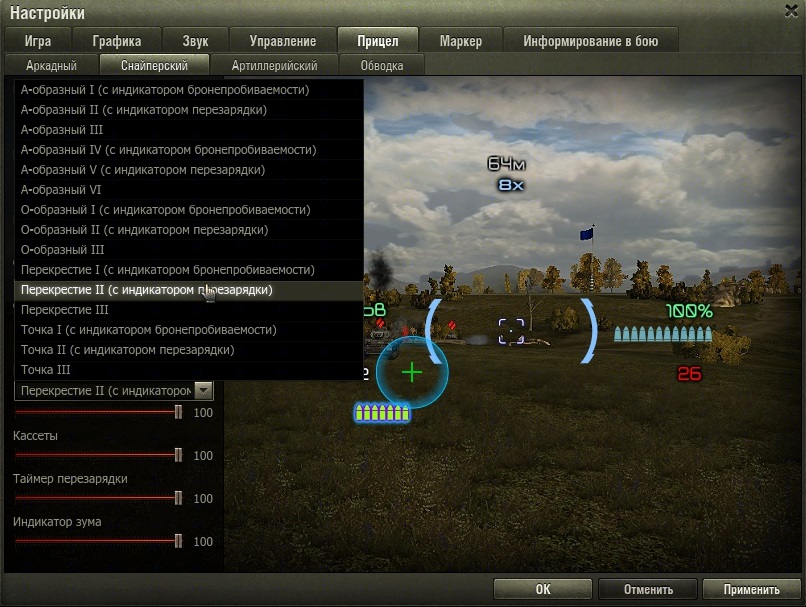Adjust the Индикатор зума slider
This screenshot has height=607, width=806.
99,541
